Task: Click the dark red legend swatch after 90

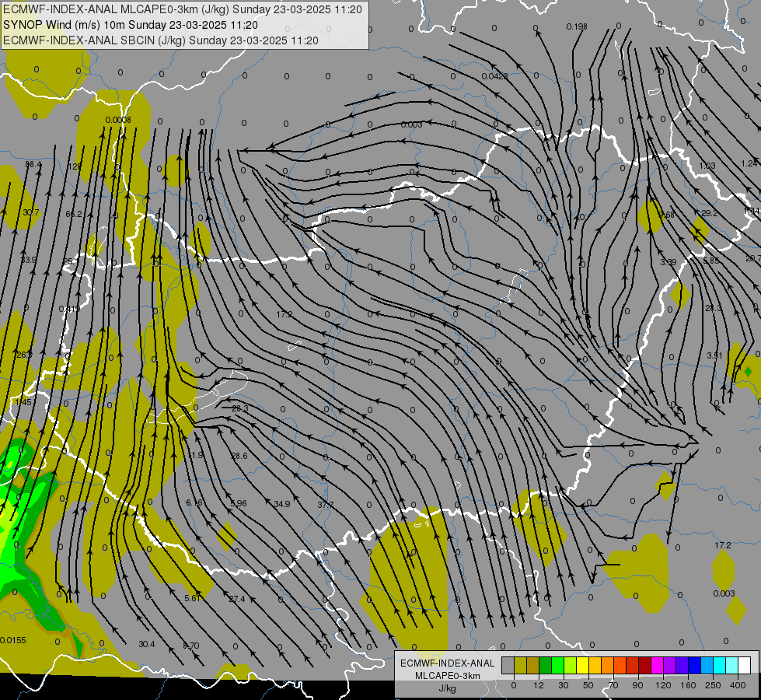Action: pyautogui.click(x=644, y=666)
